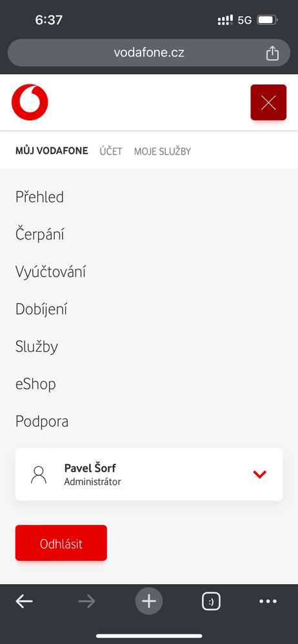Viewport: 298px width, 644px height.
Task: Open a new tab with the plus button
Action: click(149, 601)
